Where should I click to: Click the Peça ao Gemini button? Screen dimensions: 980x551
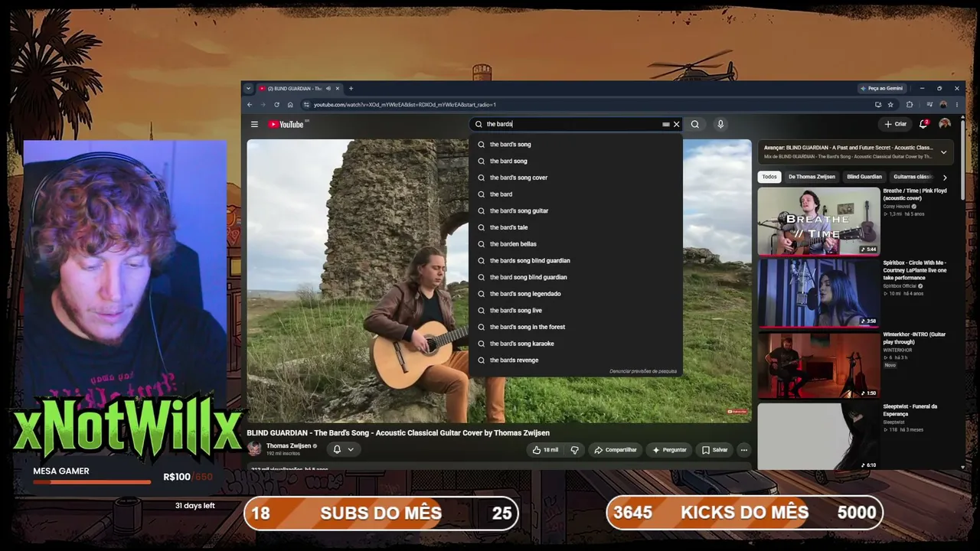[x=881, y=89]
